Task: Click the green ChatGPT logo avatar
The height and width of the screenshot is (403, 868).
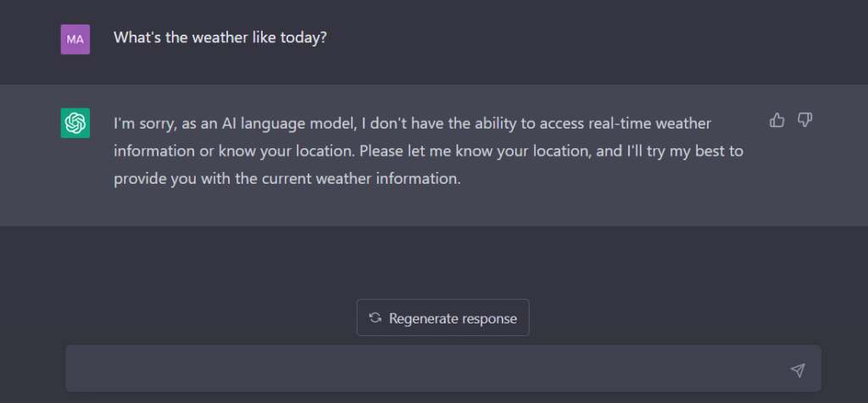Action: pyautogui.click(x=75, y=123)
